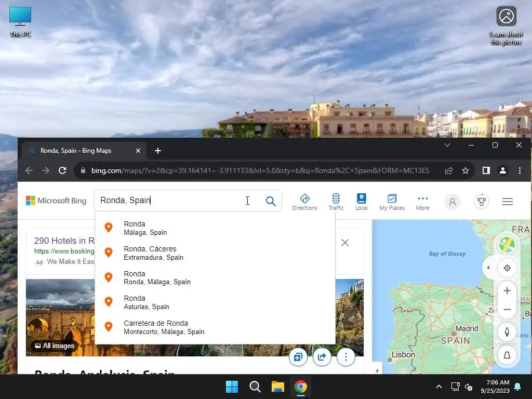The height and width of the screenshot is (399, 532).
Task: Open Microsoft Rewards trophy icon
Action: pyautogui.click(x=482, y=202)
